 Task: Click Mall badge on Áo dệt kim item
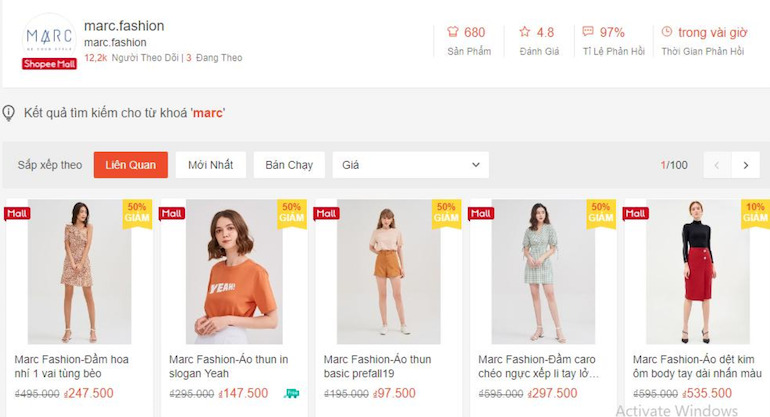pos(636,213)
